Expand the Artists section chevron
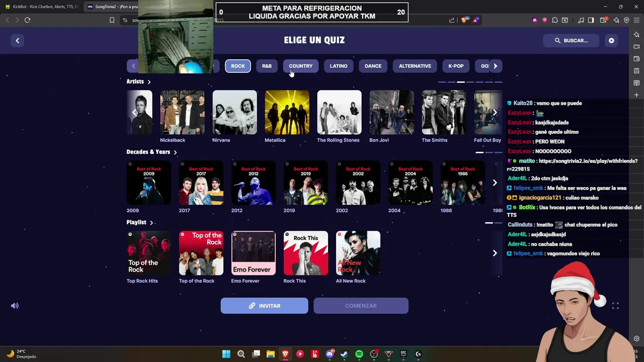644x362 pixels. [x=149, y=81]
